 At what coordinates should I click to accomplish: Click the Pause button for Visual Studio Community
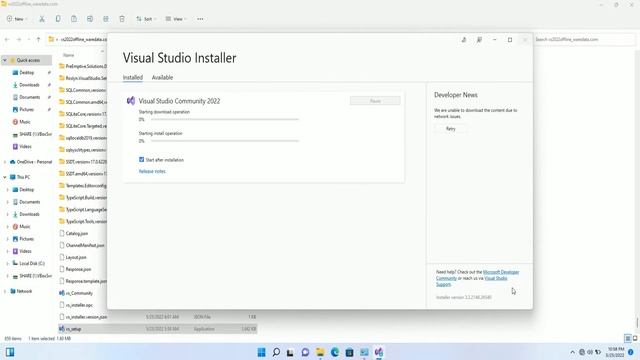tap(375, 101)
